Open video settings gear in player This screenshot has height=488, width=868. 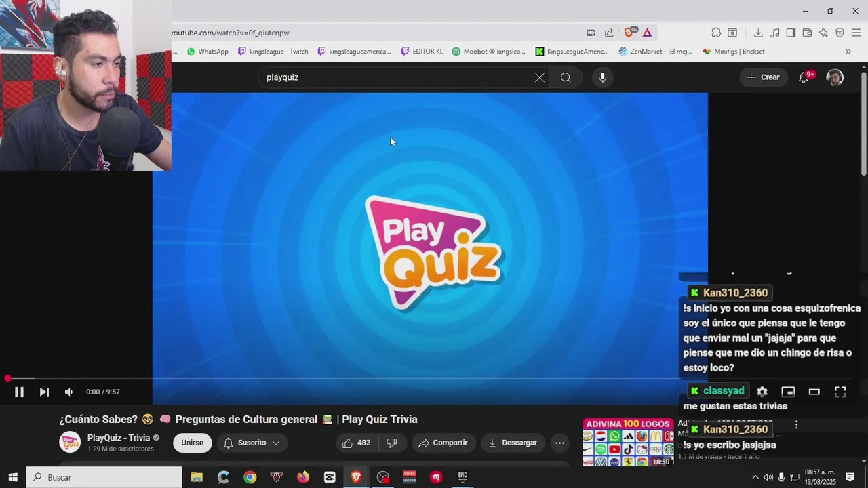[762, 392]
